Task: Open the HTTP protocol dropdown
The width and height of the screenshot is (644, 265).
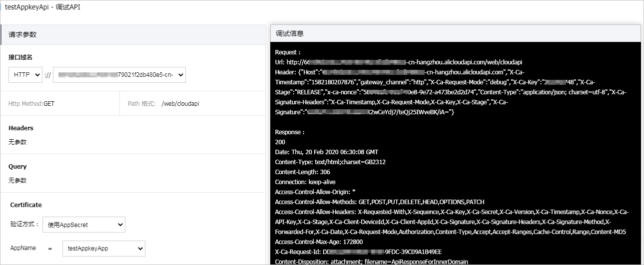Action: tap(25, 75)
